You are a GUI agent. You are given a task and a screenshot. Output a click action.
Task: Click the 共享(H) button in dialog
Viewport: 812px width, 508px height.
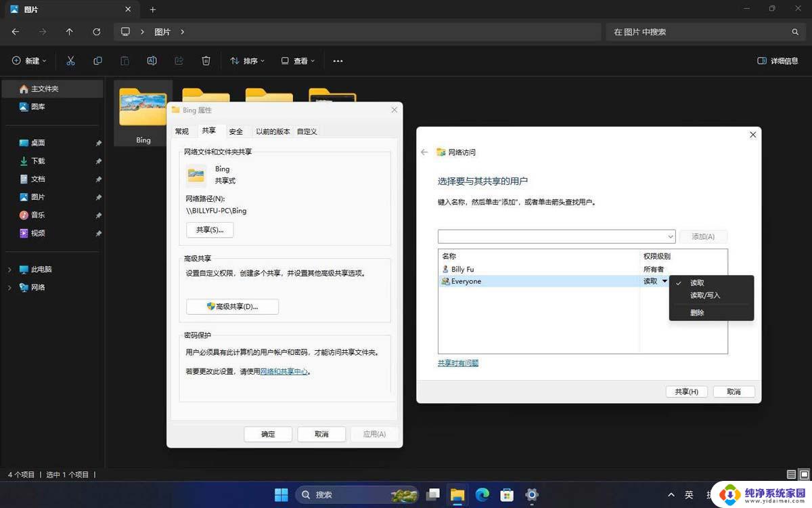coord(686,391)
